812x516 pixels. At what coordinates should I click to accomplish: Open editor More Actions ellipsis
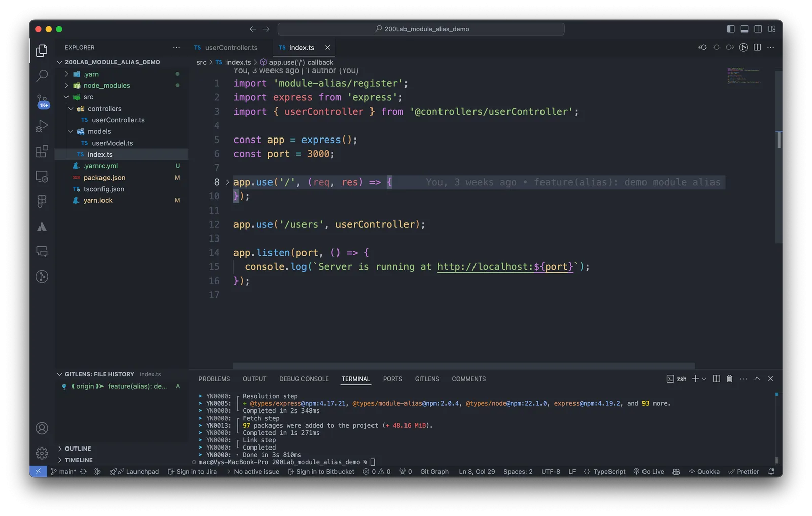click(x=771, y=47)
